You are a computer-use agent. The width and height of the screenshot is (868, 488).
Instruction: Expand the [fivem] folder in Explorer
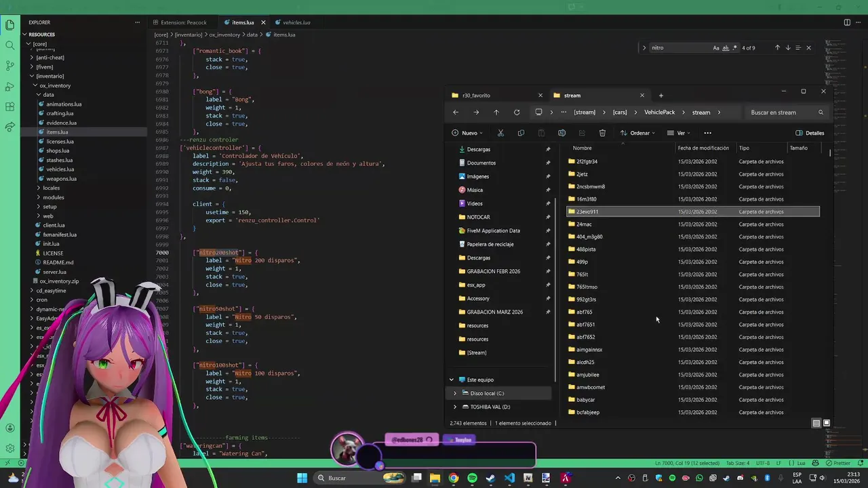pyautogui.click(x=44, y=67)
